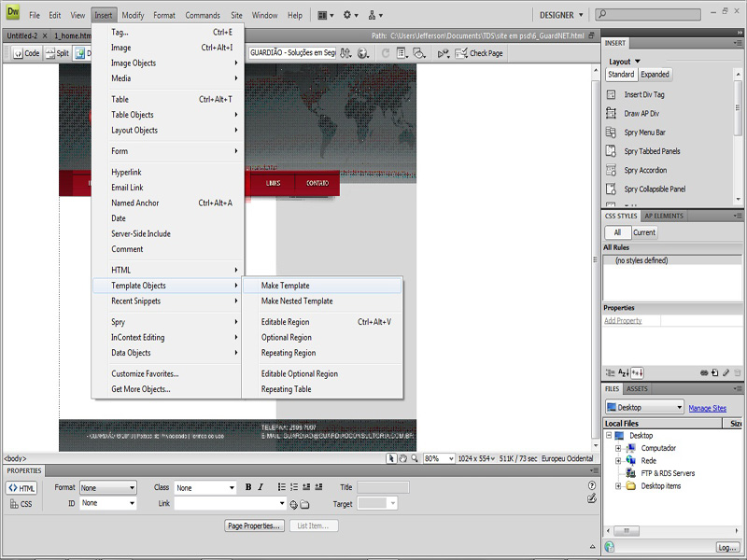This screenshot has height=560, width=747.
Task: Click the bold formatting icon
Action: [x=248, y=487]
